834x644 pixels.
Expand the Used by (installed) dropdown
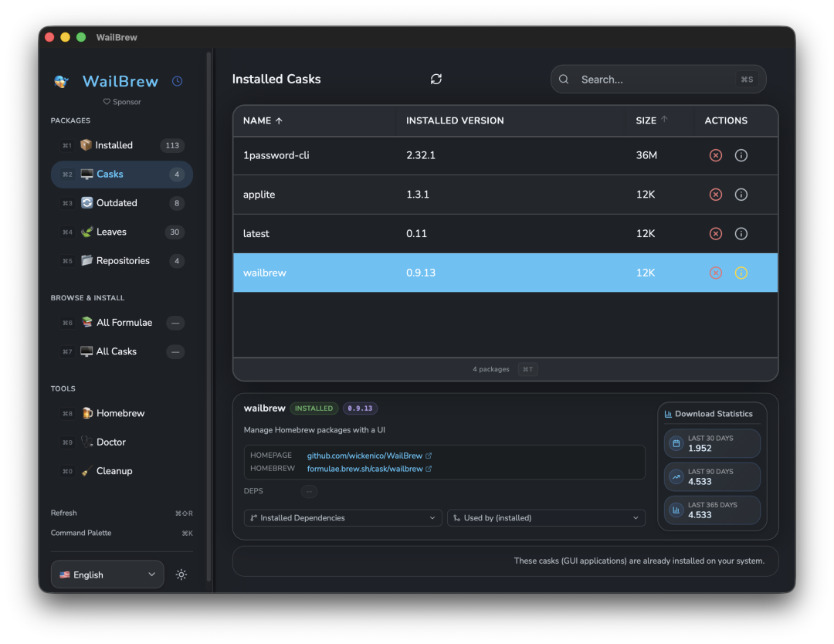click(x=546, y=518)
